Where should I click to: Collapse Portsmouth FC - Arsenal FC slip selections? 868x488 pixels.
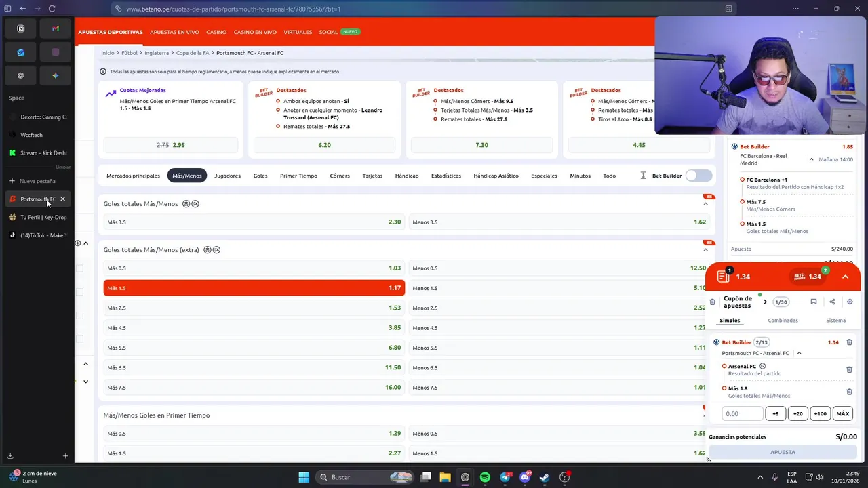(799, 353)
